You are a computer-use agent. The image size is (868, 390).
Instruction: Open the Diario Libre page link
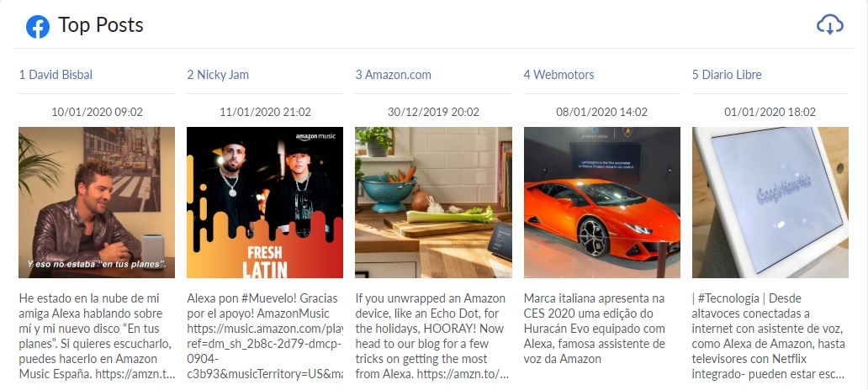(727, 75)
